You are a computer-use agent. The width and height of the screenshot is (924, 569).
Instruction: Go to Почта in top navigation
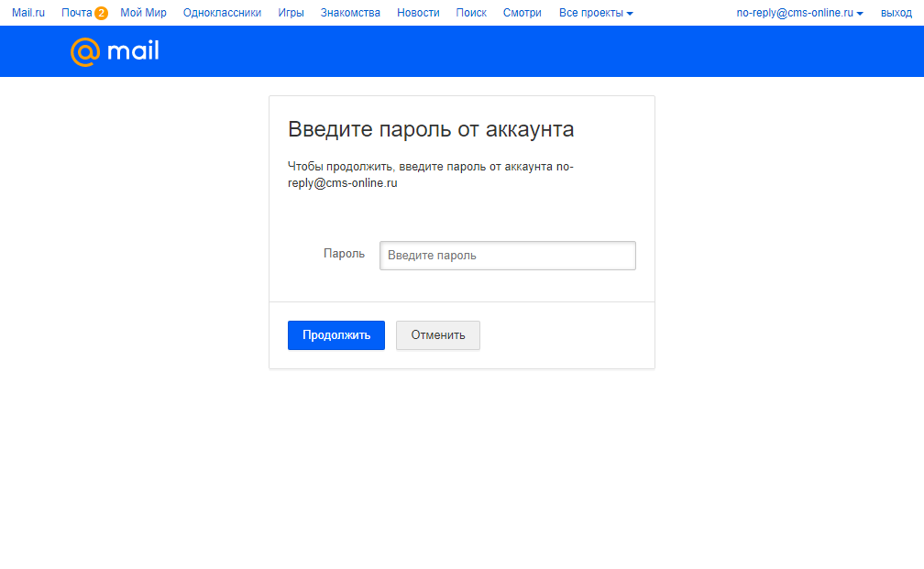pos(77,13)
